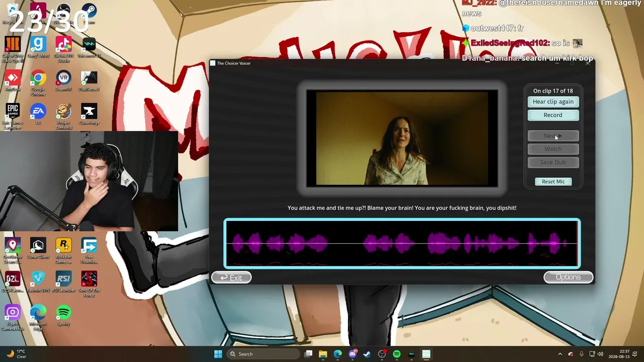Click the taskbar Search box
Image resolution: width=644 pixels, height=362 pixels.
tap(263, 354)
